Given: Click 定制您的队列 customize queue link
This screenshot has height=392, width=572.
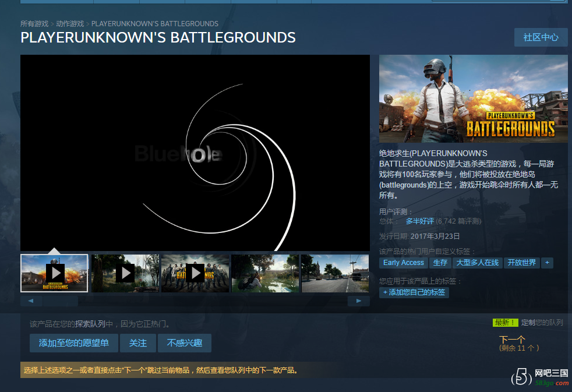Looking at the screenshot, I should (542, 322).
